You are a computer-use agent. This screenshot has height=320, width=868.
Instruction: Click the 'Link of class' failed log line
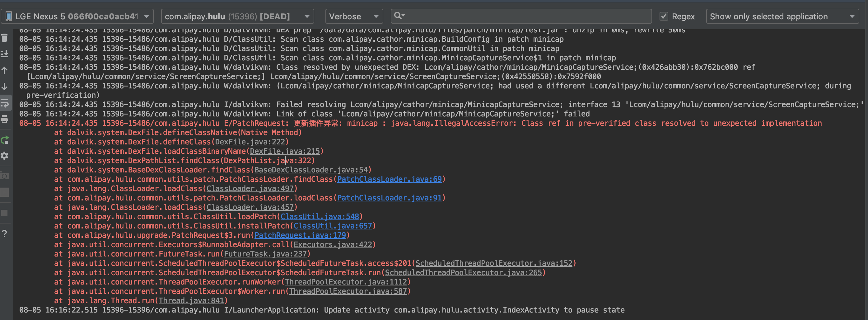[x=304, y=114]
